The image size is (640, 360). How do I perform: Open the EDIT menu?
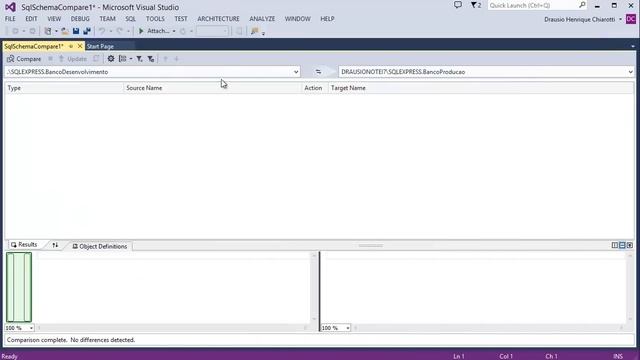(x=31, y=19)
